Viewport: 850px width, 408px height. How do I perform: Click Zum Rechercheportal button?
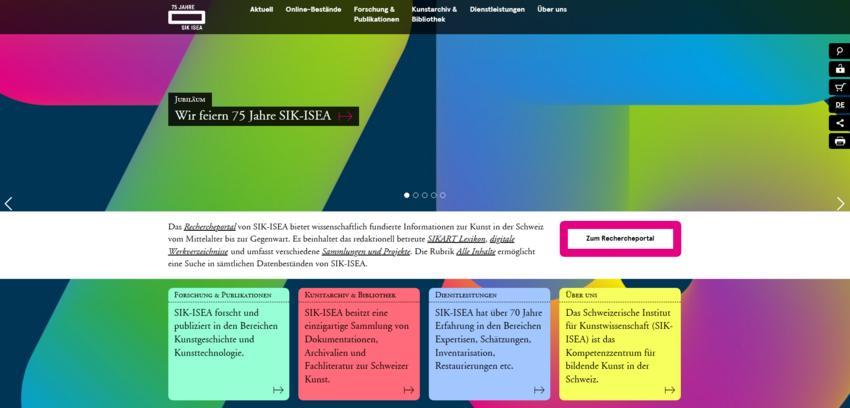pos(620,238)
